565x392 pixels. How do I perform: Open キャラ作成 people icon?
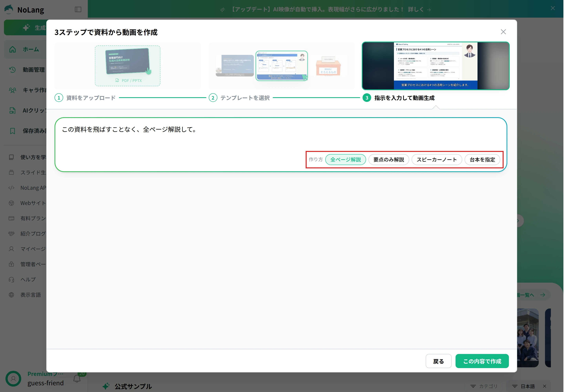[x=12, y=90]
